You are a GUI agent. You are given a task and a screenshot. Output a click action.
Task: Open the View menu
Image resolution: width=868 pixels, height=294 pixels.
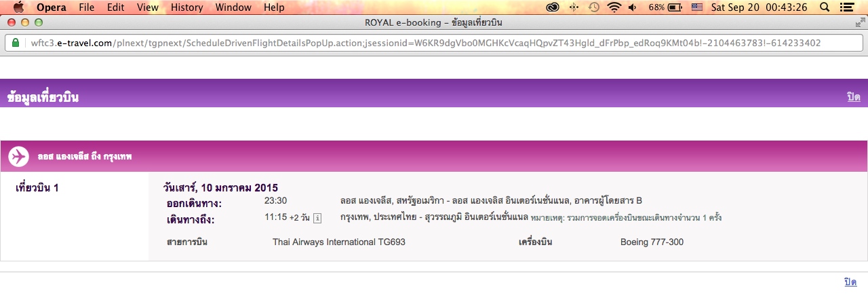[x=147, y=7]
